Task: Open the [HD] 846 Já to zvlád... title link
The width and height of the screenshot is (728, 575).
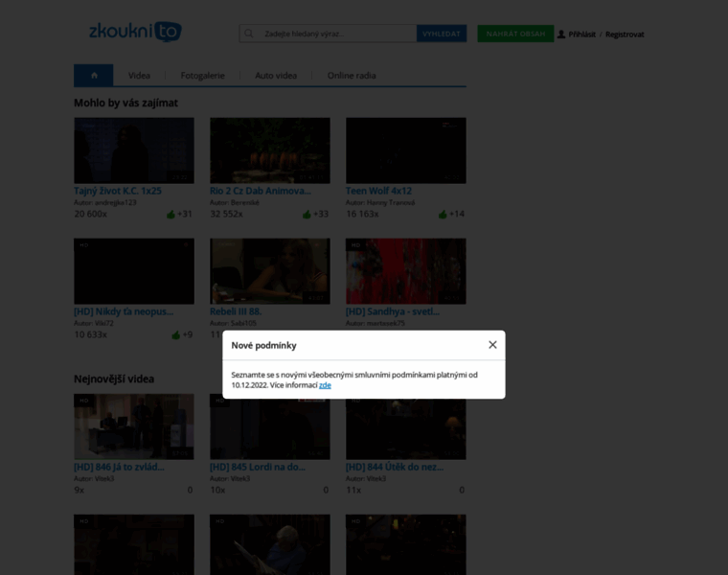Action: (x=120, y=468)
